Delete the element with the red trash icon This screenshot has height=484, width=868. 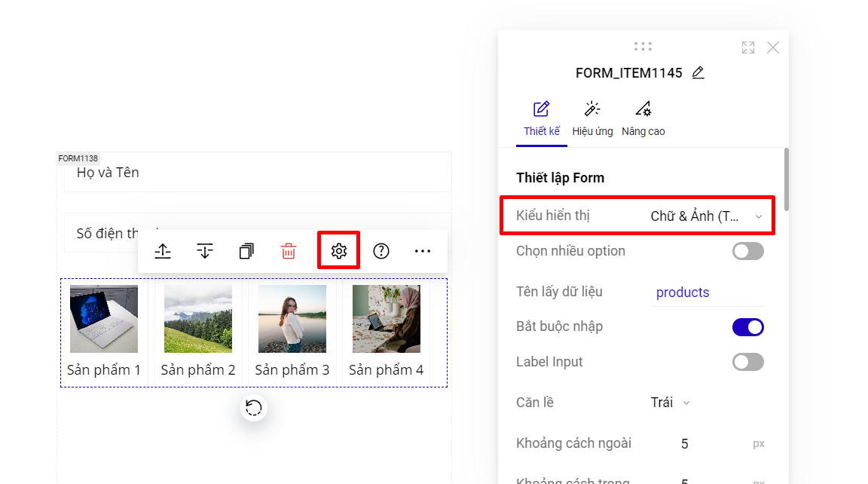point(289,251)
